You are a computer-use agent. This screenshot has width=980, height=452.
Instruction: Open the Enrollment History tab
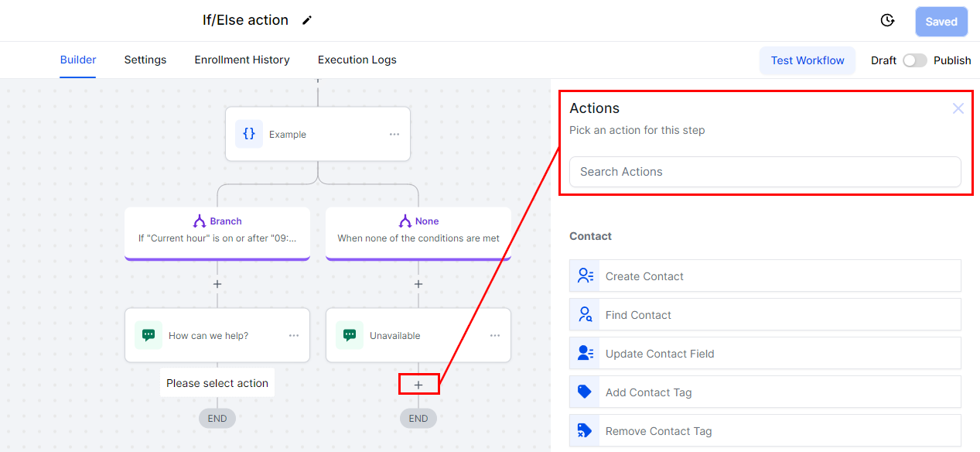[242, 60]
